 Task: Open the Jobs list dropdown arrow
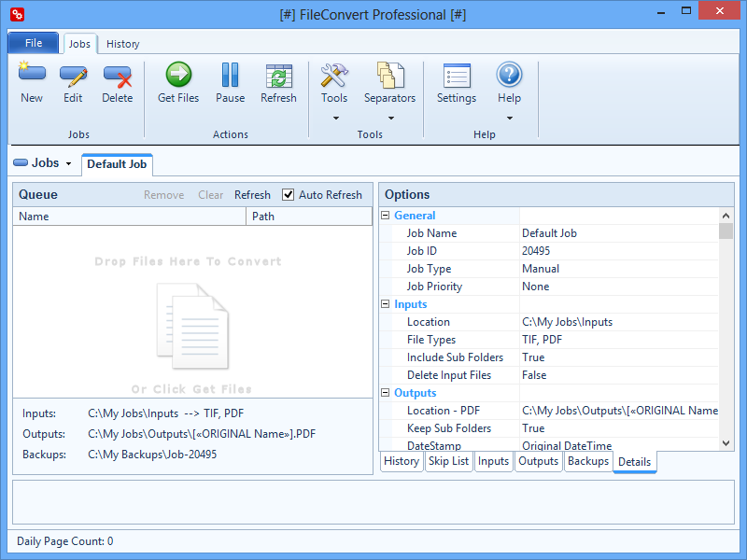pyautogui.click(x=68, y=164)
